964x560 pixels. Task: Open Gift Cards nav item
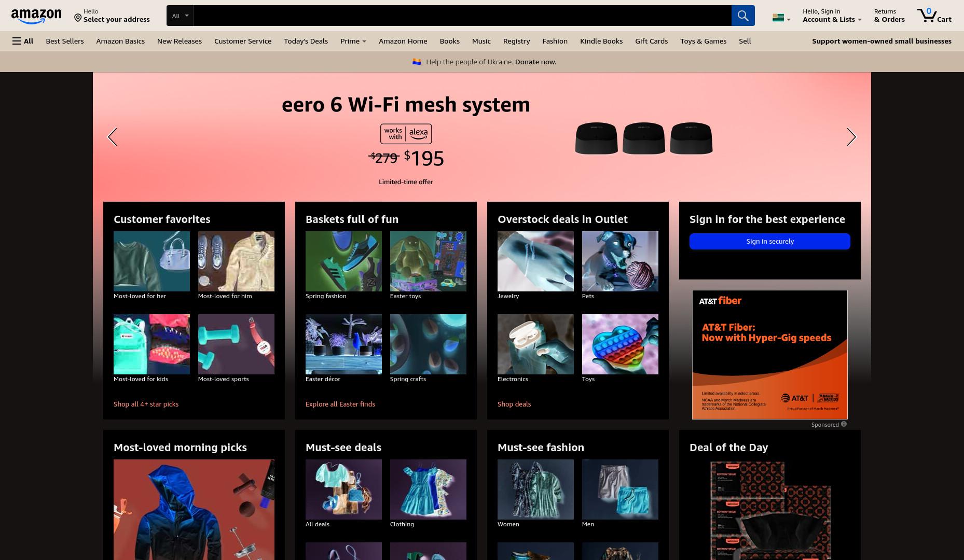tap(652, 41)
